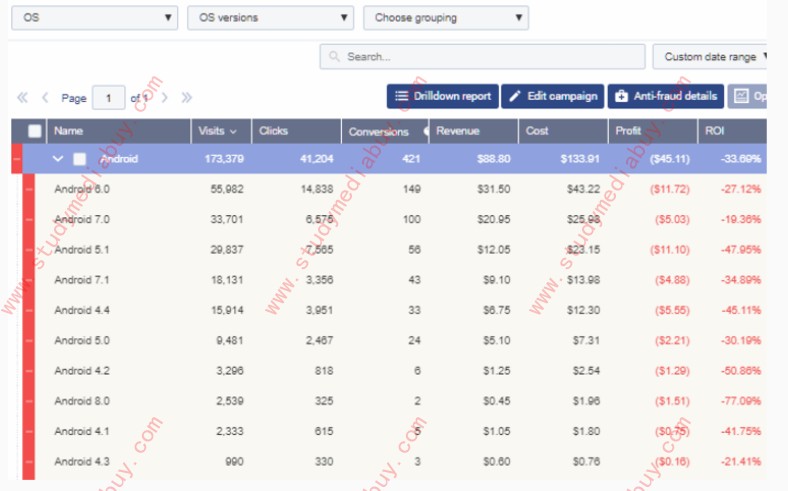788x491 pixels.
Task: Click Android total visits 173,379
Action: [x=224, y=159]
